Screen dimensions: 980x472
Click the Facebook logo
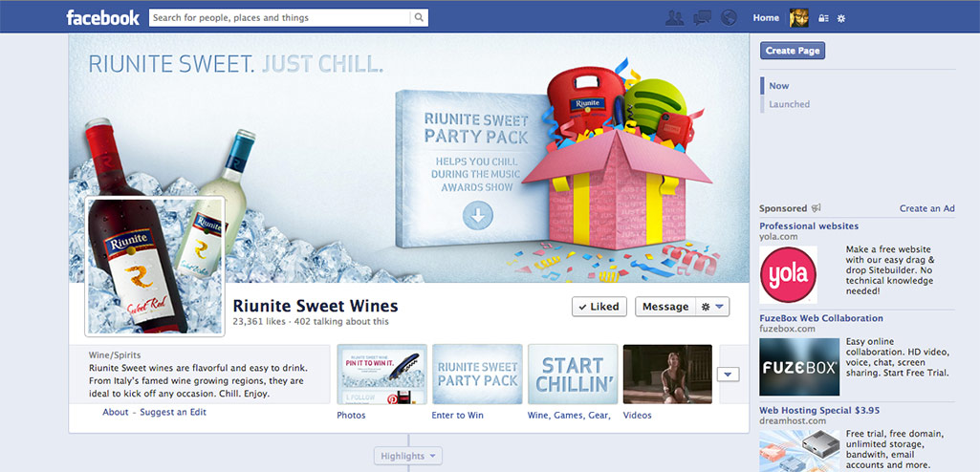(x=102, y=17)
